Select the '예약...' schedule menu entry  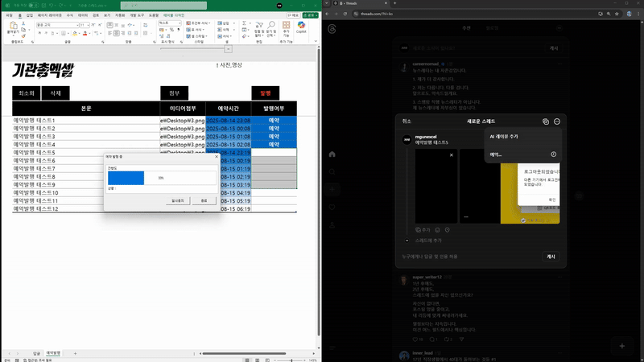(x=497, y=154)
